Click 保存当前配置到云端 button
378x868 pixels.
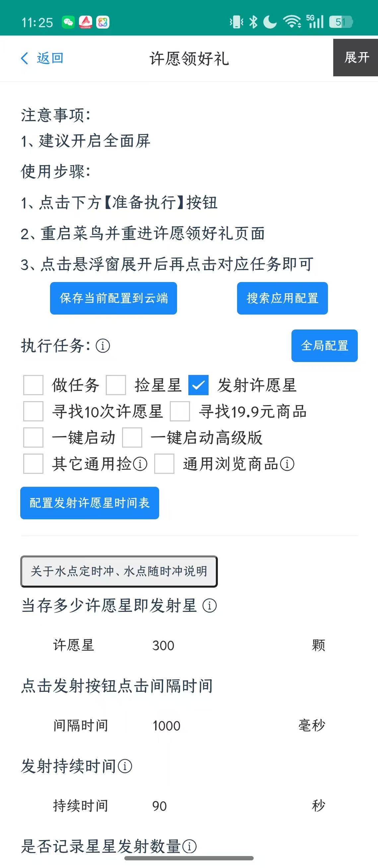(x=113, y=298)
